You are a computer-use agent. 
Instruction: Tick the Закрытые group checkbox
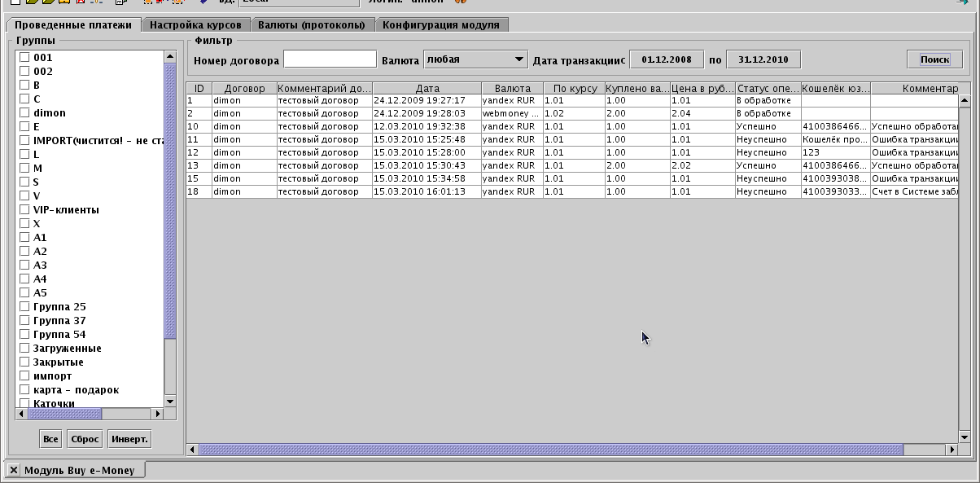coord(24,362)
